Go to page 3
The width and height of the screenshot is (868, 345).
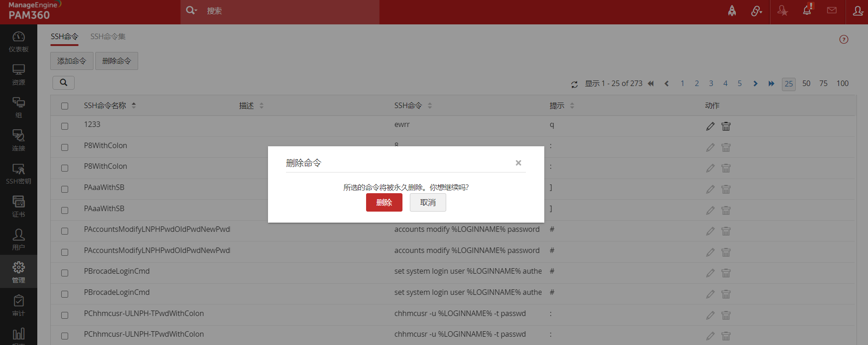(711, 83)
